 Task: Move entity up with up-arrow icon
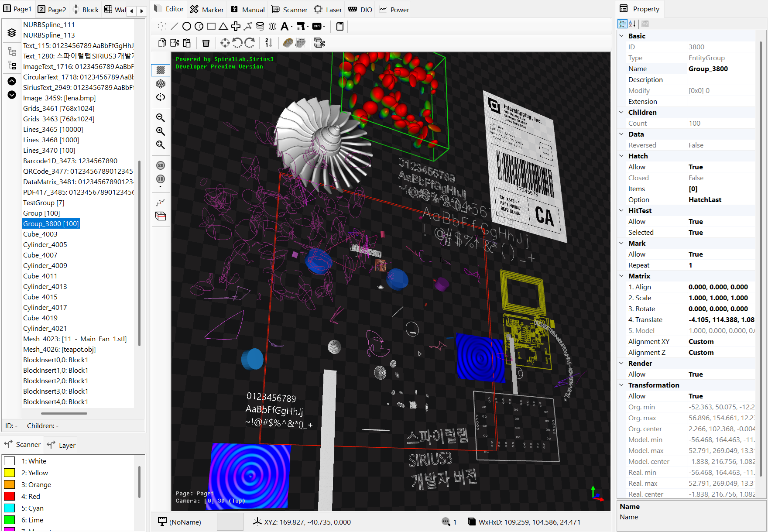coord(12,81)
